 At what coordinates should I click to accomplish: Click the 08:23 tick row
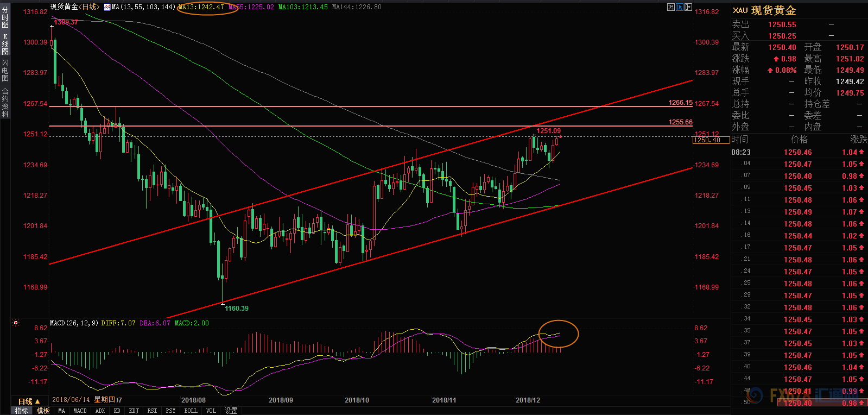[799, 152]
